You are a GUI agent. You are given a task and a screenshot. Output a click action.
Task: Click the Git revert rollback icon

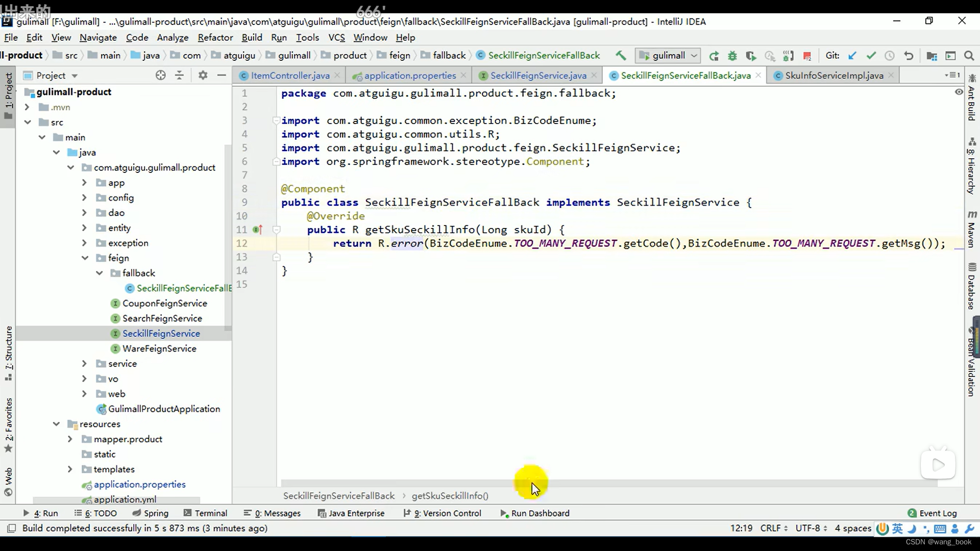point(909,56)
